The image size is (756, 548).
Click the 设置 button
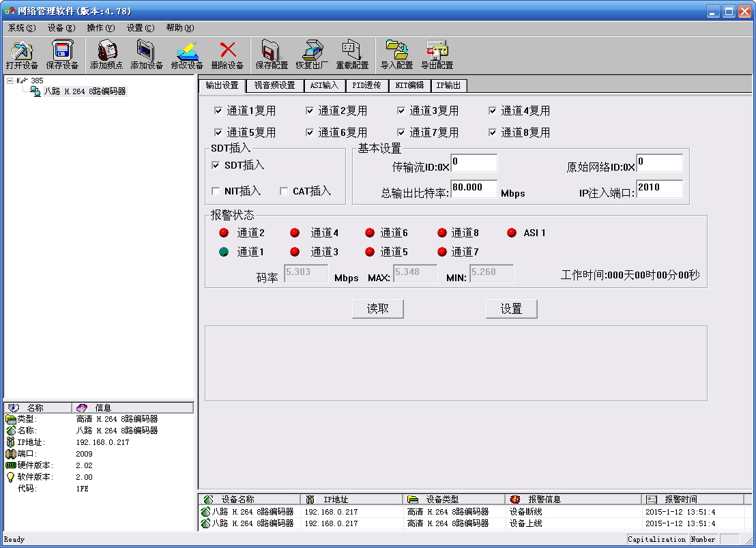point(511,308)
